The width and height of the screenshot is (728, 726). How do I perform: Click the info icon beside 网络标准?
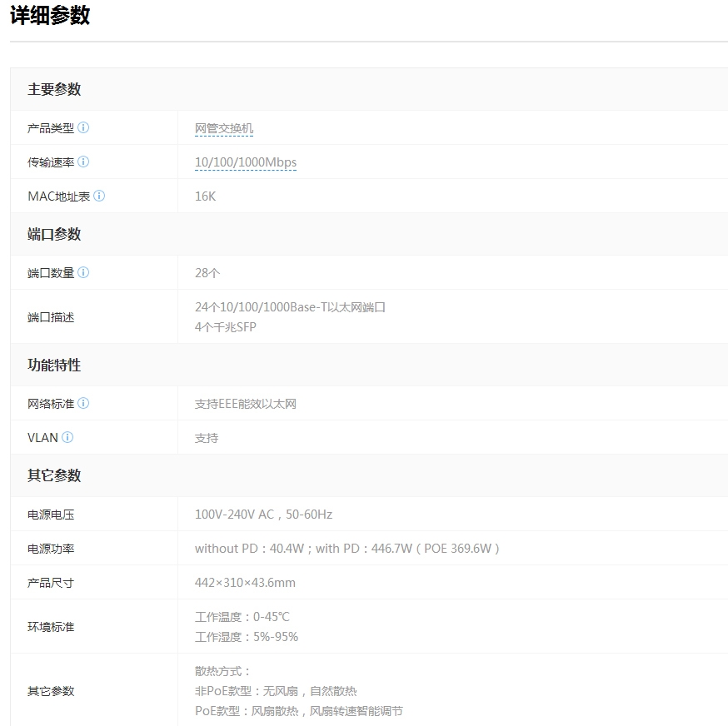(x=83, y=404)
